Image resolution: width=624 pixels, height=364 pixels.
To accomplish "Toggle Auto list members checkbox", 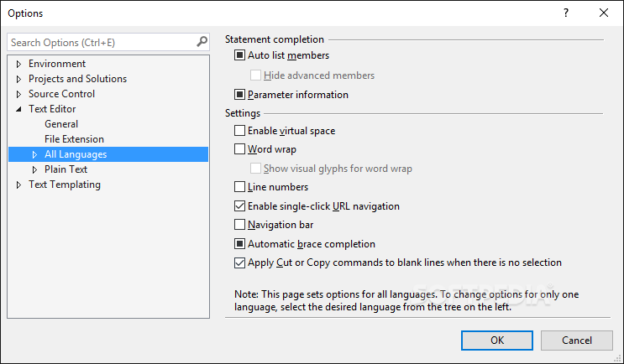I will pos(239,55).
